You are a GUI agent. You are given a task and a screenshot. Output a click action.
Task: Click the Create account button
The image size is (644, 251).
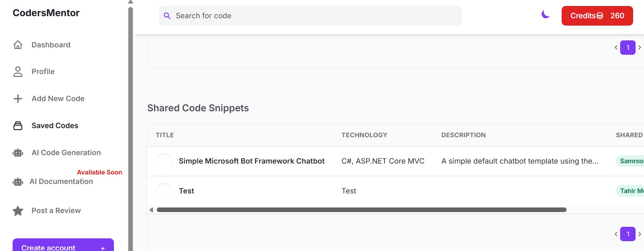point(63,245)
